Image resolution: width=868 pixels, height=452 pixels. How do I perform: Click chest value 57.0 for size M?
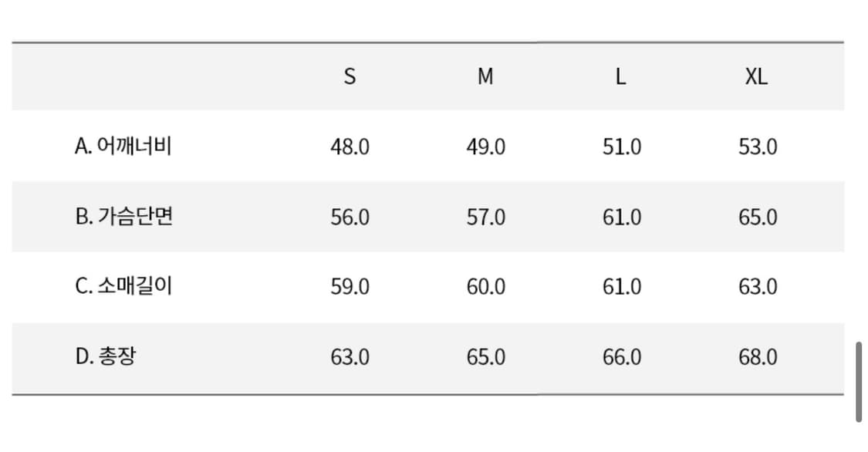pos(485,217)
